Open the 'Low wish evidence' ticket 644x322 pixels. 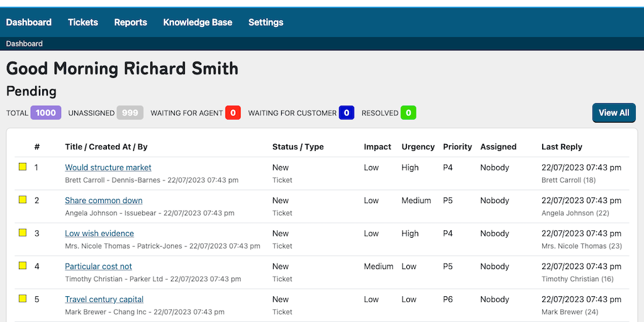pyautogui.click(x=99, y=233)
